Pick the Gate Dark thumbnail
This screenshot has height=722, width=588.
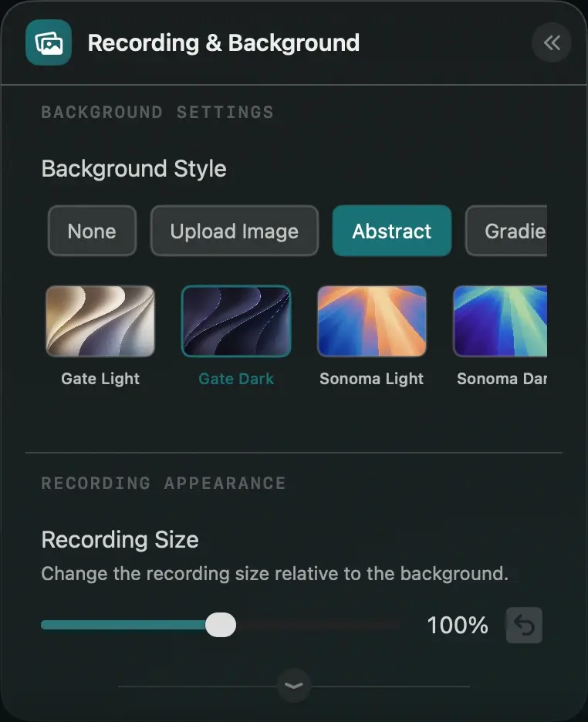(x=236, y=321)
